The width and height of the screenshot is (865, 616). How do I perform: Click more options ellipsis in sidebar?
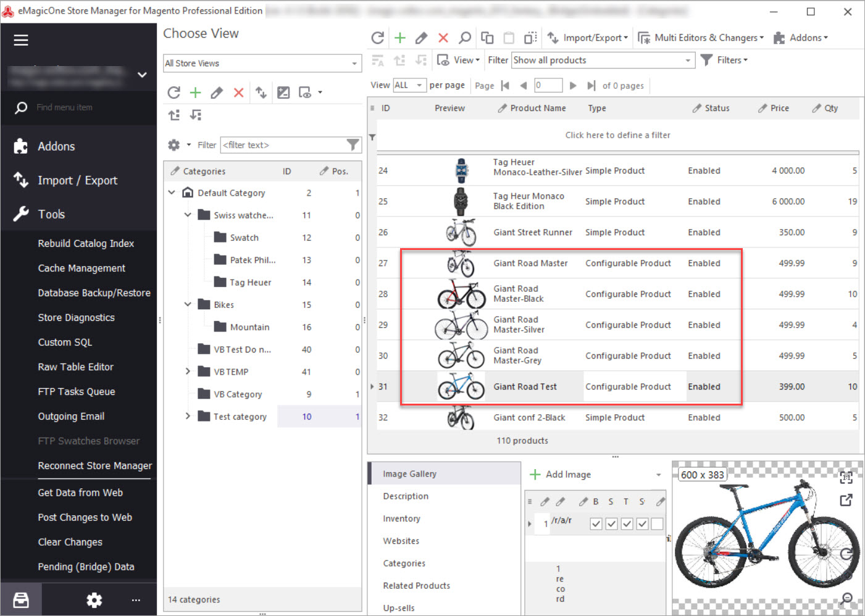[136, 600]
